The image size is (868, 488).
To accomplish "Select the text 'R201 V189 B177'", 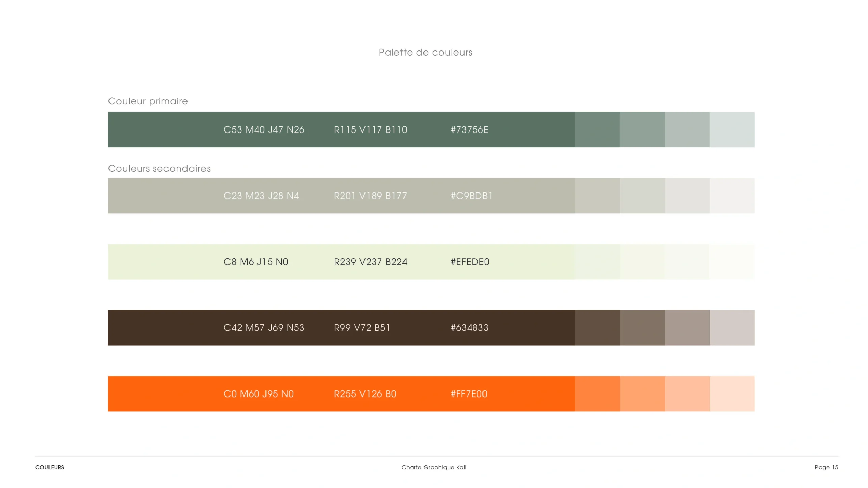I will (x=370, y=196).
